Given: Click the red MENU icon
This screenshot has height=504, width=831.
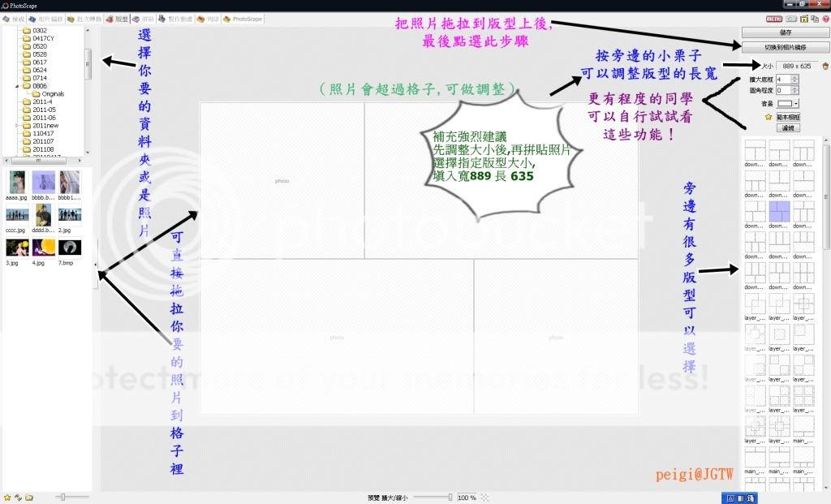Looking at the screenshot, I should coord(773,18).
